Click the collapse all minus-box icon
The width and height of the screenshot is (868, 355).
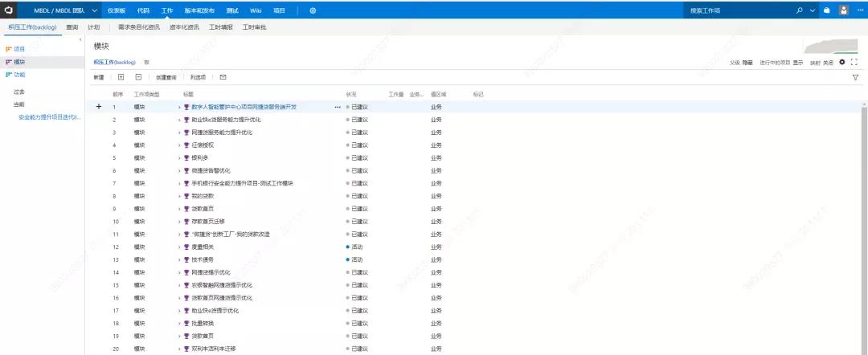pos(138,77)
